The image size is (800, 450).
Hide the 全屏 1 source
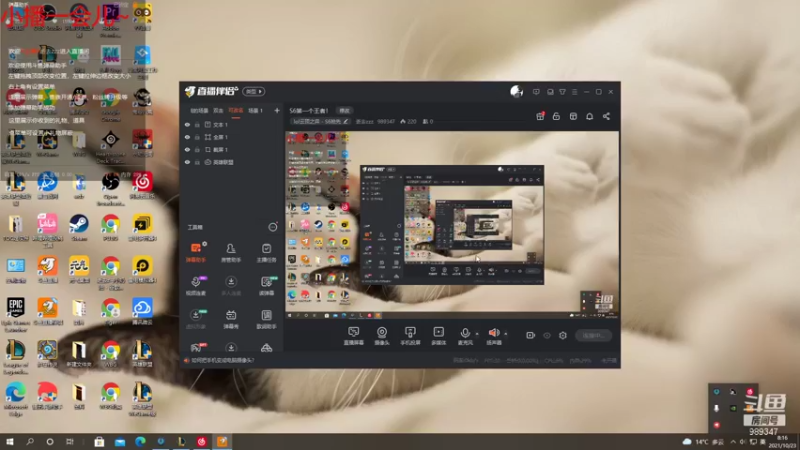pos(187,137)
